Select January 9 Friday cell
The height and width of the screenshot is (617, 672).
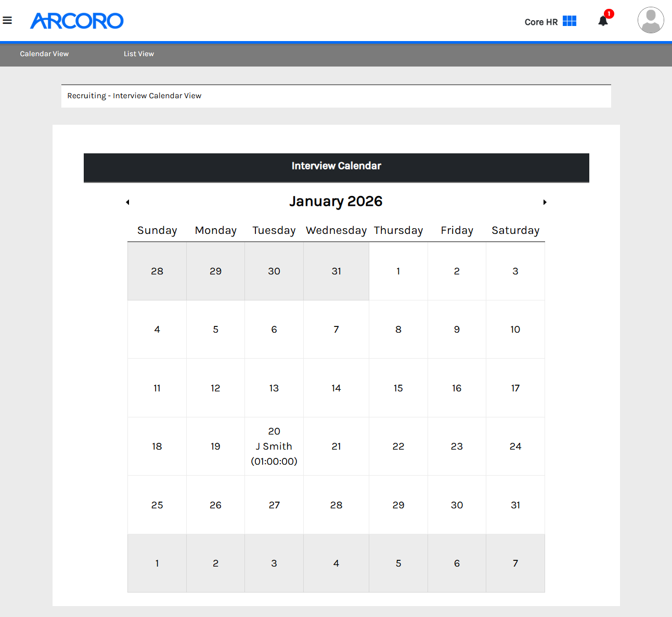coord(457,330)
